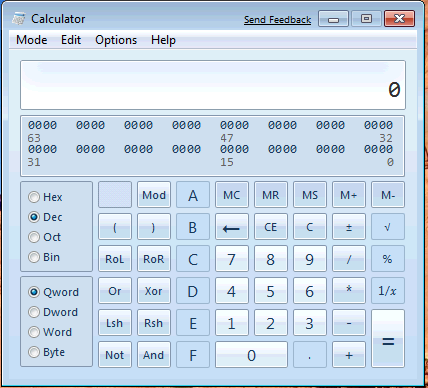Click the digit 3 key
Screen dimensions: 428x388
(x=310, y=323)
